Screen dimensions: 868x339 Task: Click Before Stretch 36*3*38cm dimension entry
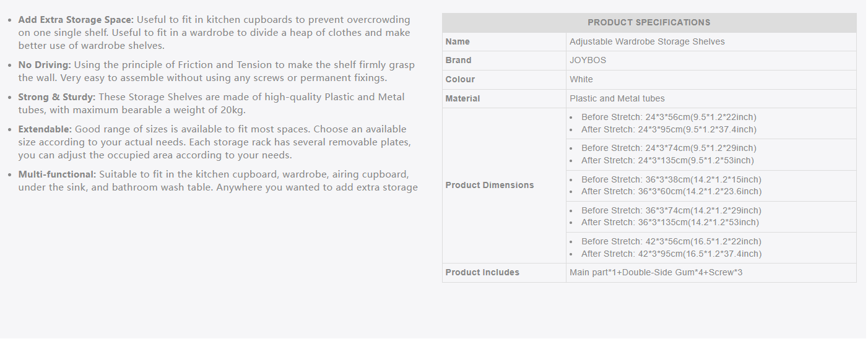click(671, 179)
